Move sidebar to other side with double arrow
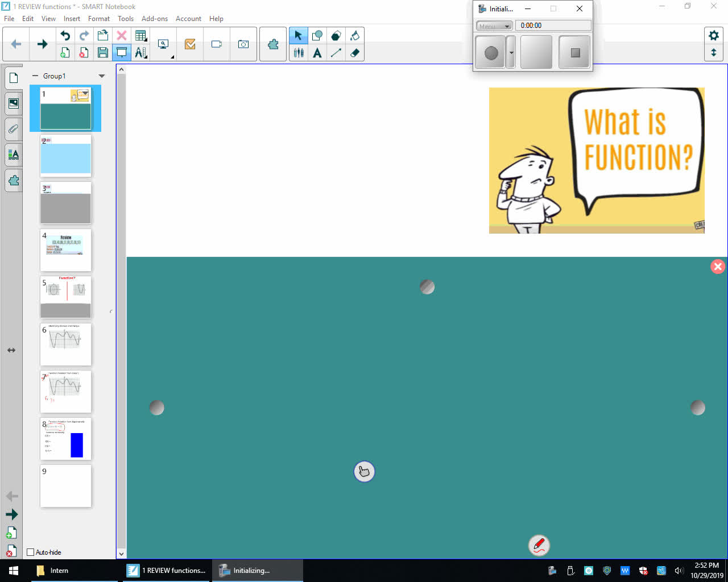 pyautogui.click(x=11, y=350)
